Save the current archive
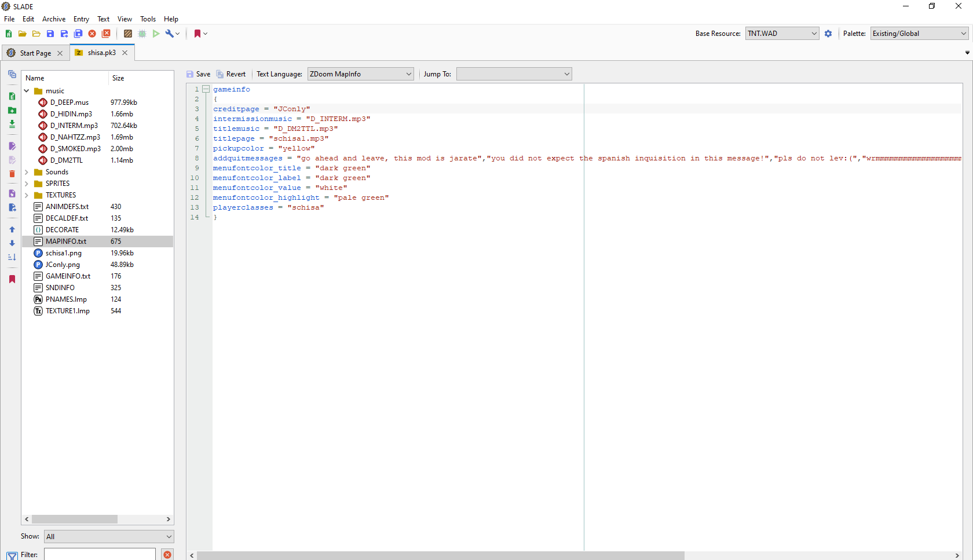 (x=50, y=34)
